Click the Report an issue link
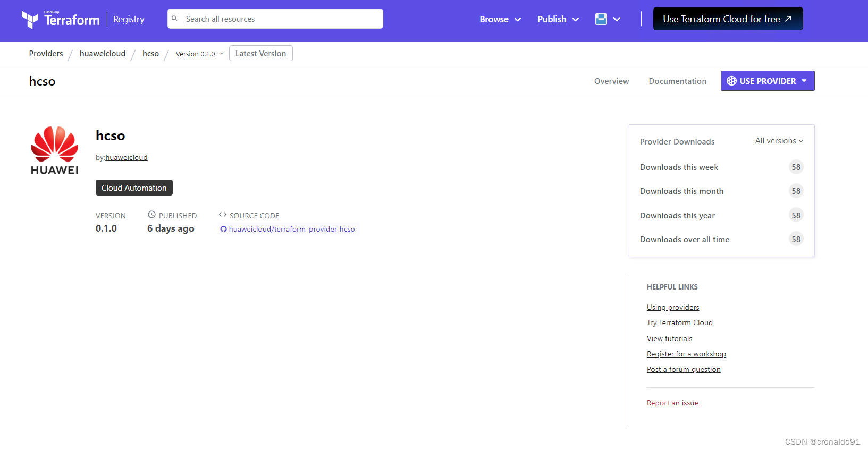This screenshot has height=450, width=868. (672, 403)
